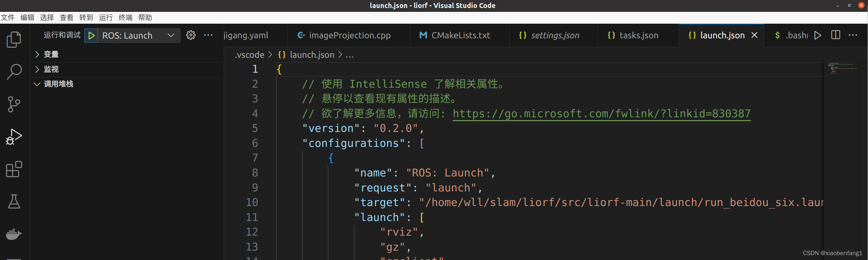868x260 pixels.
Task: Open the Explorer view in activity bar
Action: coord(14,39)
